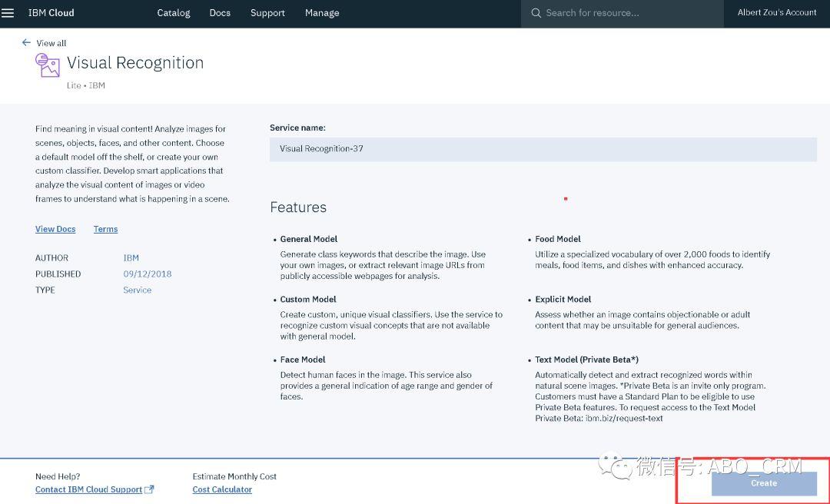Click the AUTHOR label
Viewport: 830px width, 504px height.
tap(52, 258)
